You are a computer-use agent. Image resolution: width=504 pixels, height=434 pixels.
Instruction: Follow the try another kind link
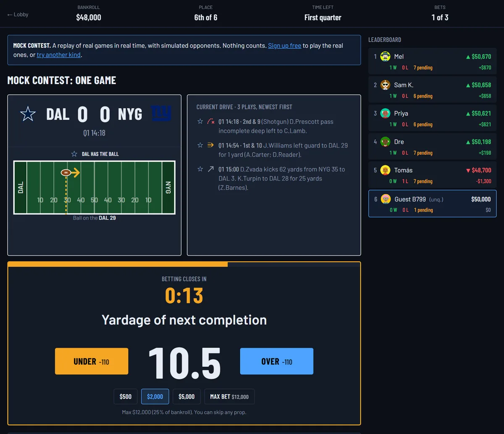58,55
